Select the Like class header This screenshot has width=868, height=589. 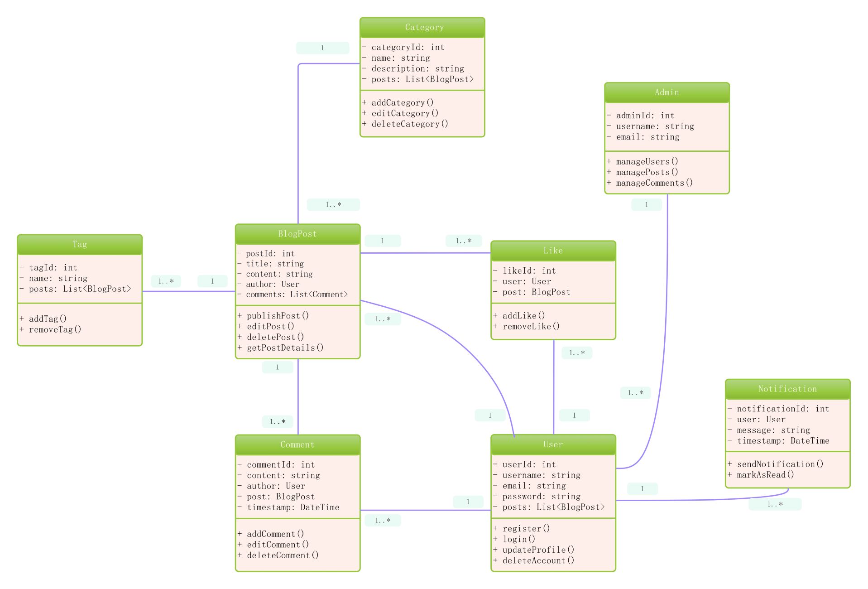553,251
